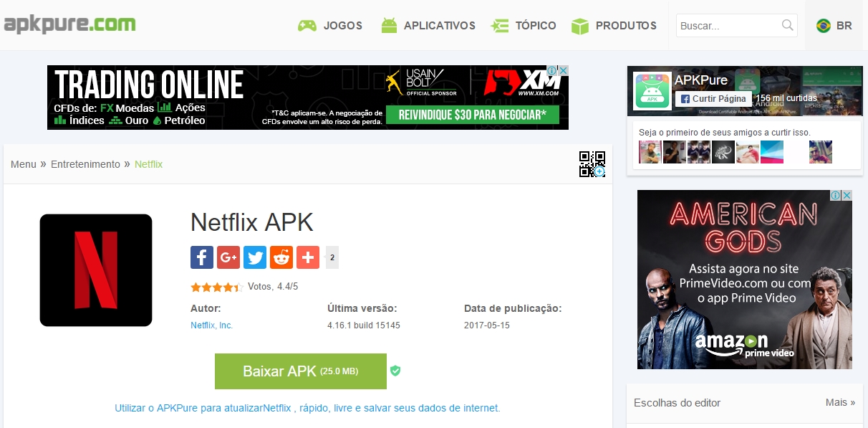This screenshot has width=868, height=428.
Task: Open the BR language selector
Action: (x=834, y=26)
